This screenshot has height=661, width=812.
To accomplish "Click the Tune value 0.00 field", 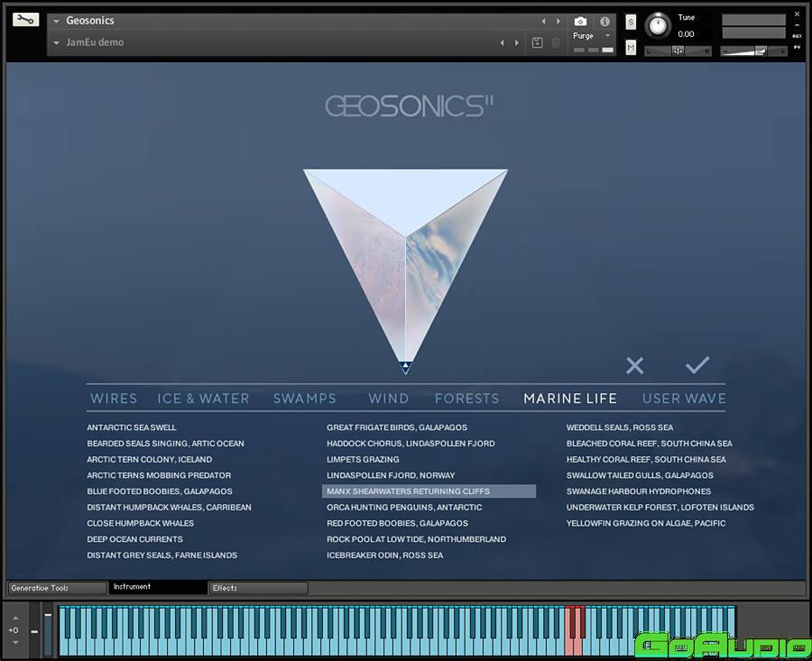I will [x=686, y=34].
